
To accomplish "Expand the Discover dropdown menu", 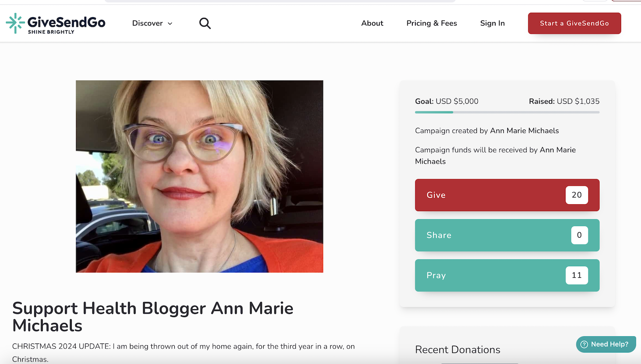I will pos(152,23).
